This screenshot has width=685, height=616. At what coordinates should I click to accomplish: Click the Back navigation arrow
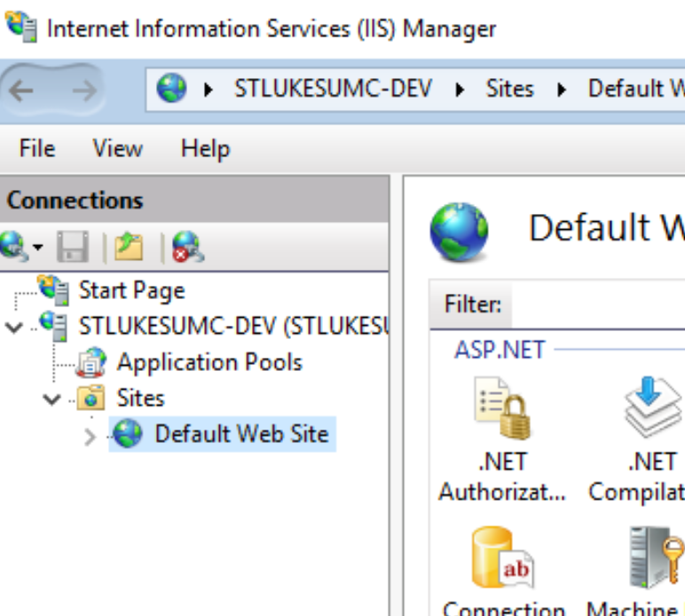pyautogui.click(x=20, y=91)
